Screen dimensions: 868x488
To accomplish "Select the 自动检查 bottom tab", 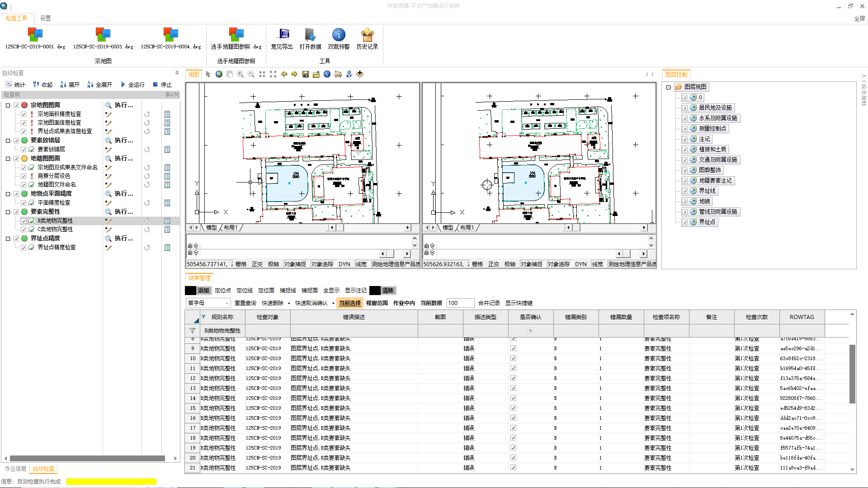I will 43,469.
